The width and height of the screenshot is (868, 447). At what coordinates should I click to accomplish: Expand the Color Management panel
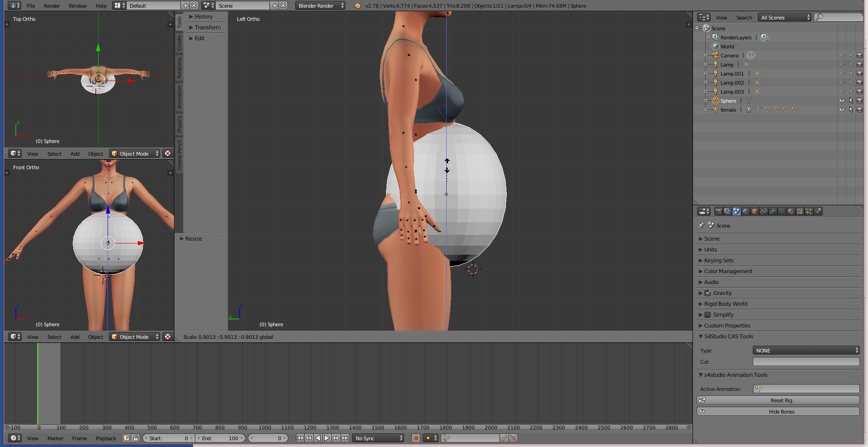pos(728,271)
